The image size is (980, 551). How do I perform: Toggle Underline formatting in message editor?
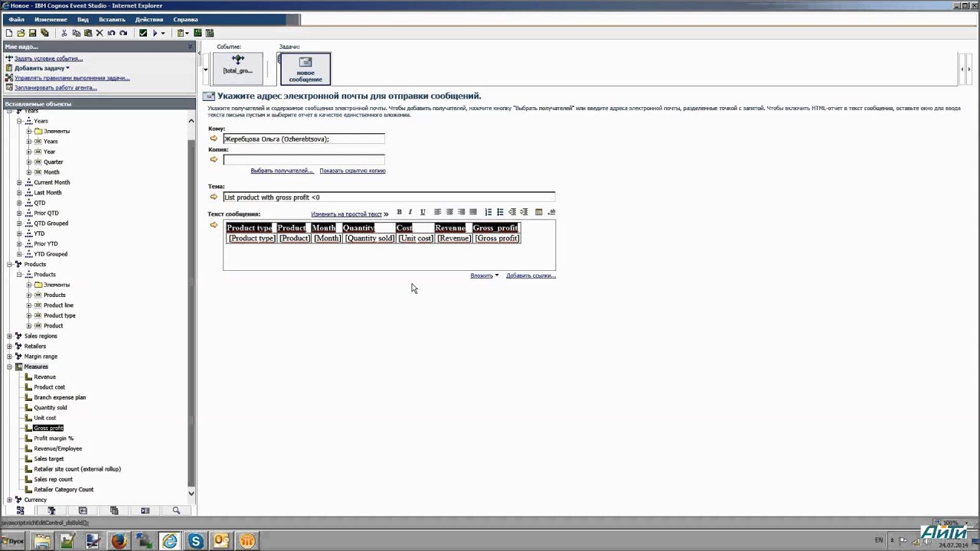[x=423, y=212]
